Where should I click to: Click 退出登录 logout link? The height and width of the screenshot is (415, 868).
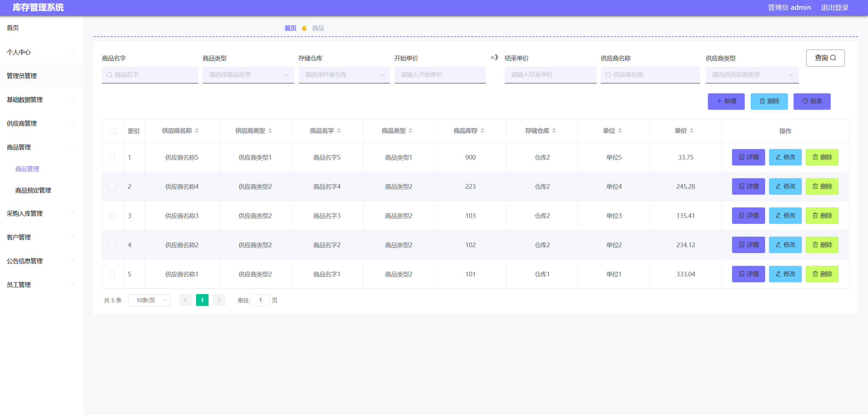[x=834, y=7]
